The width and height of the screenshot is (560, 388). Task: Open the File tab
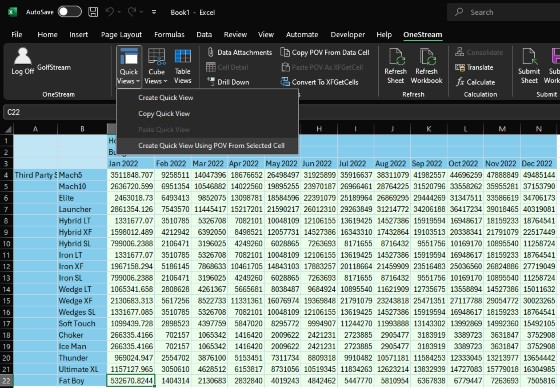point(17,34)
